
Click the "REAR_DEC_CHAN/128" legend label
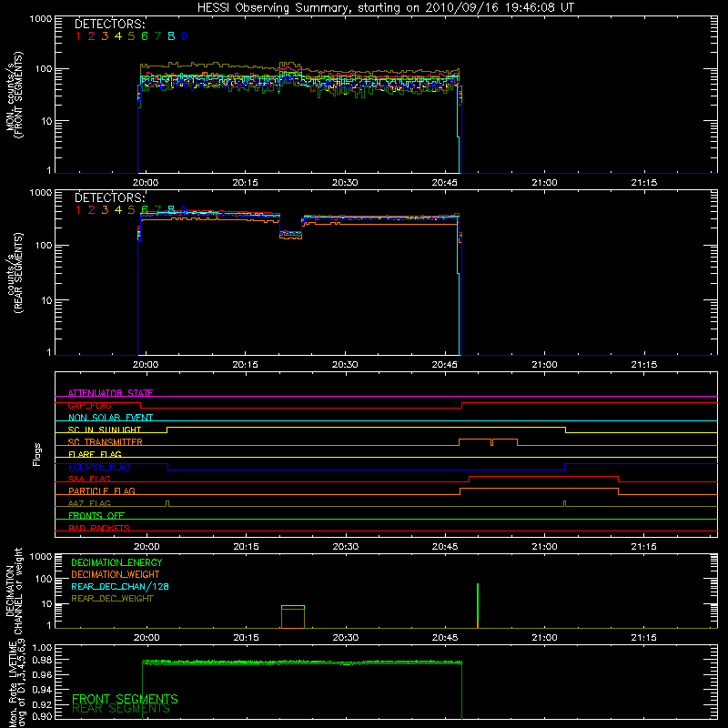coord(120,586)
